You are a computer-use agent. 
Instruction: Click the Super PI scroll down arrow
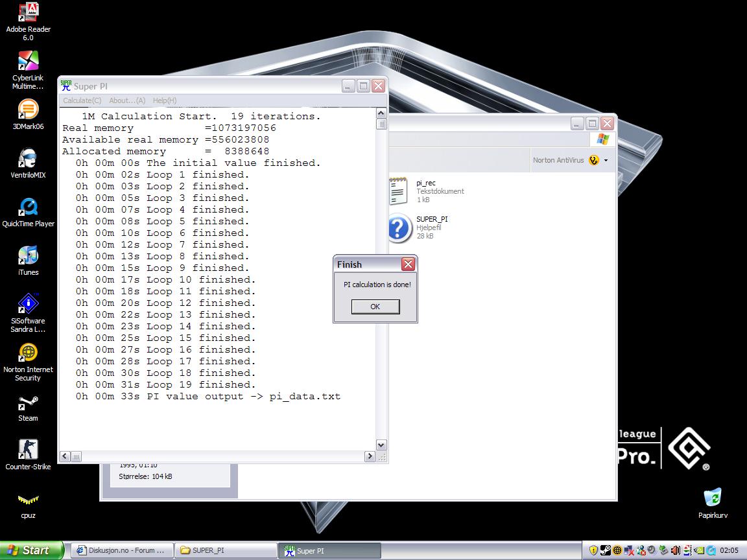[381, 445]
